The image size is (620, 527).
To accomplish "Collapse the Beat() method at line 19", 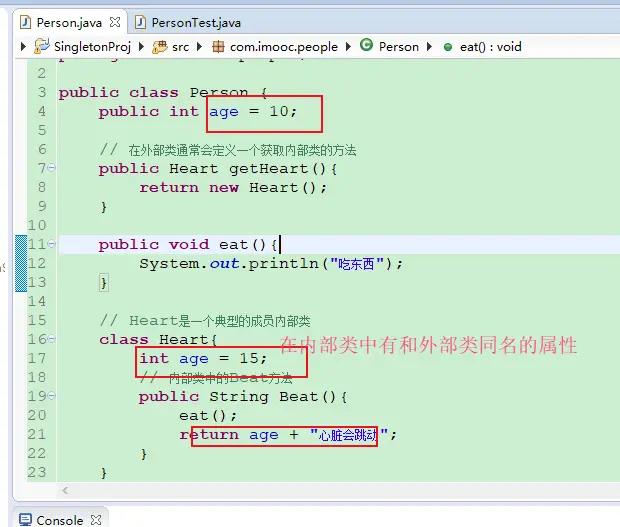I will 52,396.
